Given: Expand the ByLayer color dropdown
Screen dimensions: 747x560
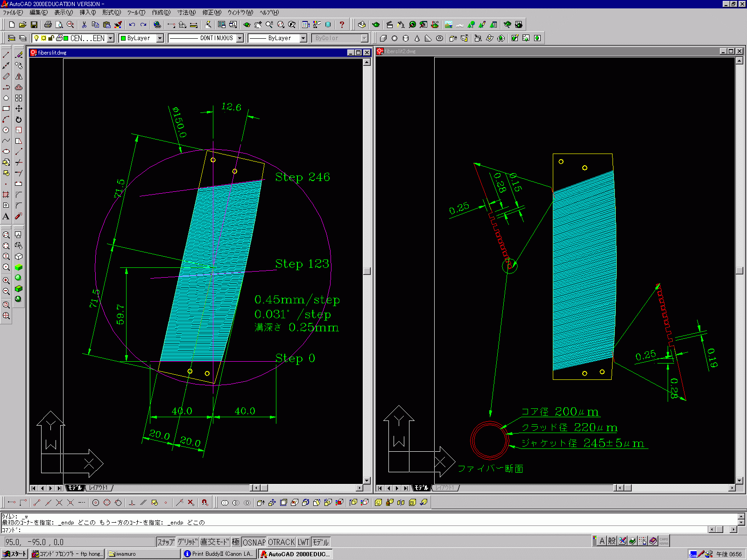Looking at the screenshot, I should point(160,38).
